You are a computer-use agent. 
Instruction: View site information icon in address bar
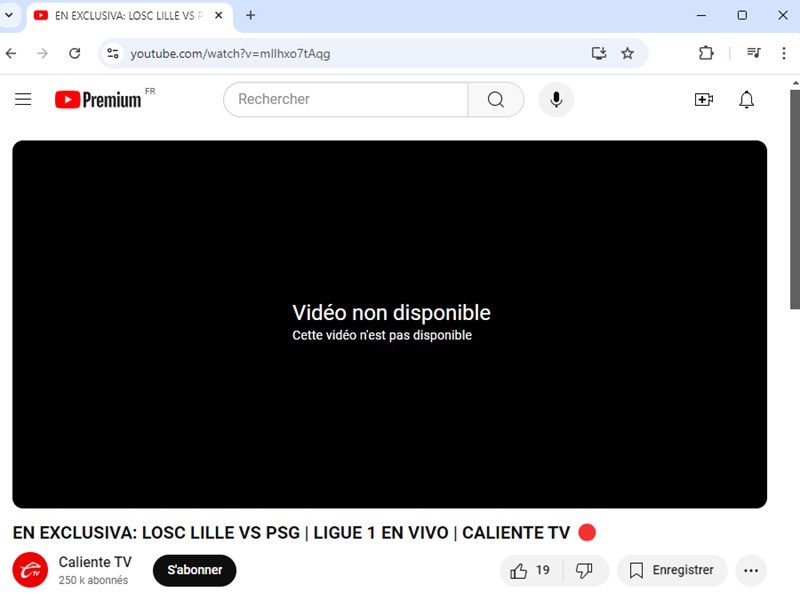click(113, 53)
